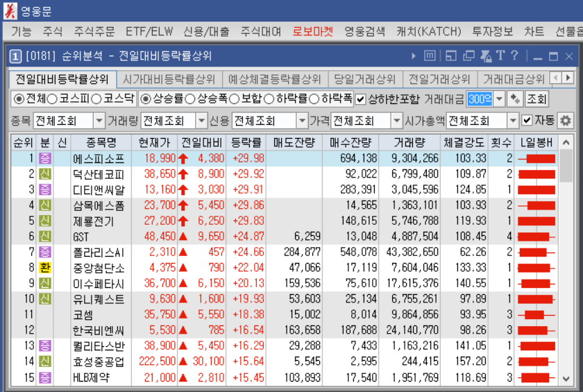Open the 종목 전체조회 dropdown
This screenshot has height=392, width=583.
[x=99, y=121]
